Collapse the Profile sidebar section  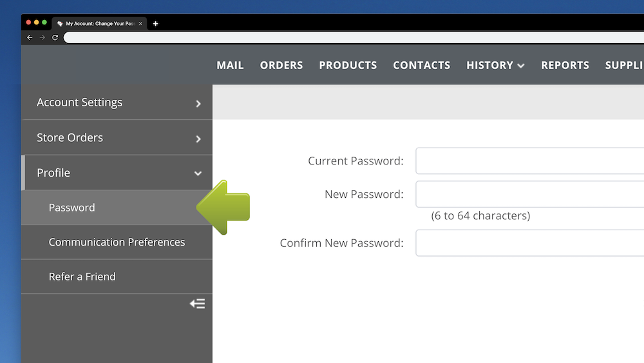tap(117, 173)
